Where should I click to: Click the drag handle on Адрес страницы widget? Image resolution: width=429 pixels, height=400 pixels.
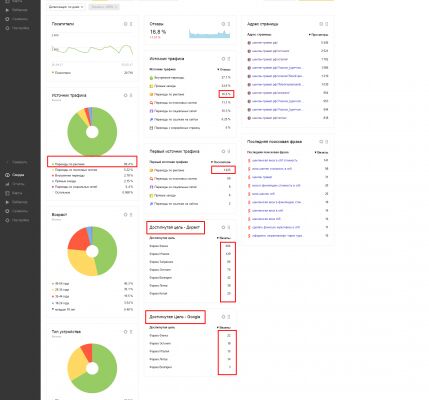[326, 24]
